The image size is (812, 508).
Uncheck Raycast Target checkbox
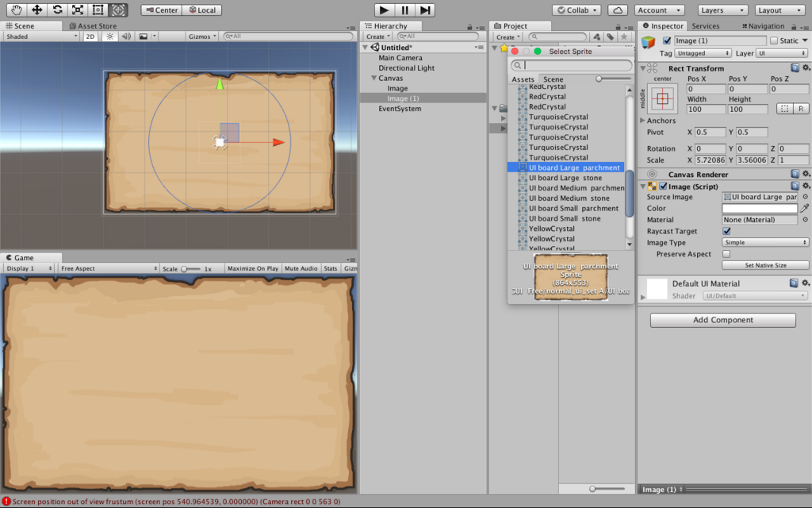coord(726,231)
